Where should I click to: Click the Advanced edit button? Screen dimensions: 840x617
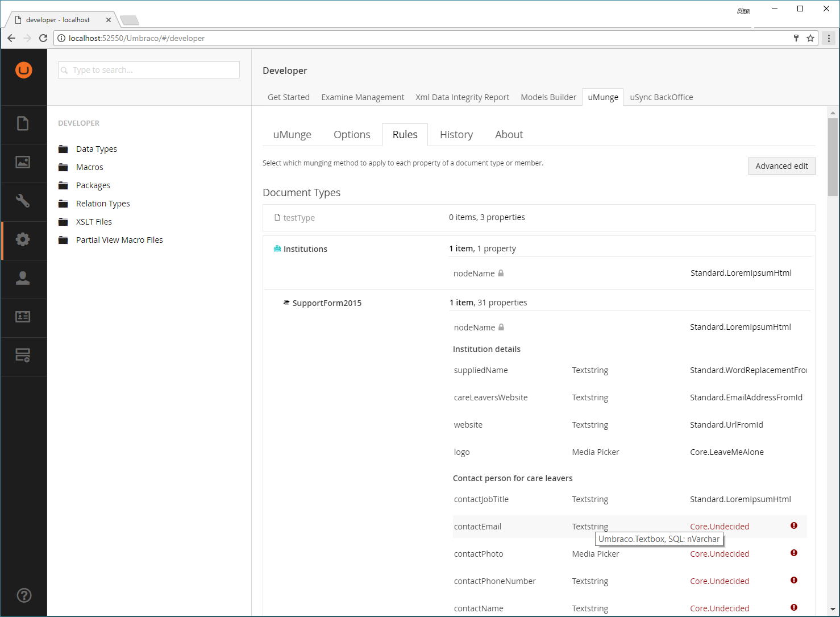pos(781,166)
